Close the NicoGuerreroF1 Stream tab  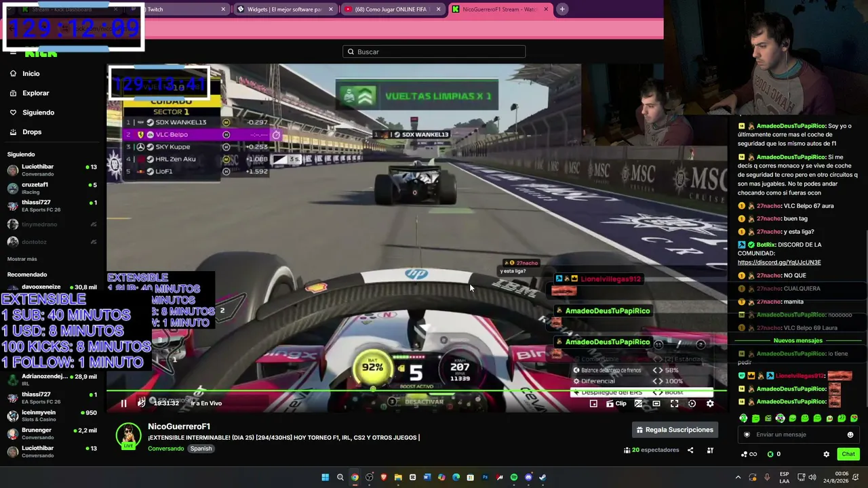pos(546,9)
